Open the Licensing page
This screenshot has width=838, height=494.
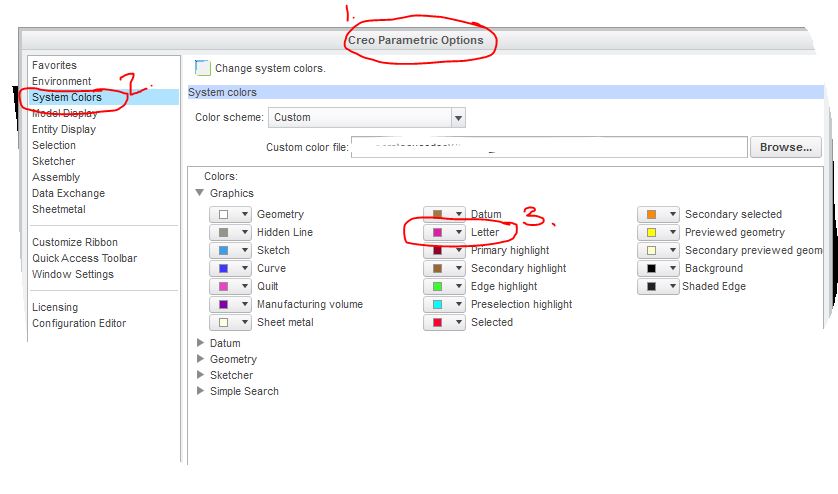point(55,307)
